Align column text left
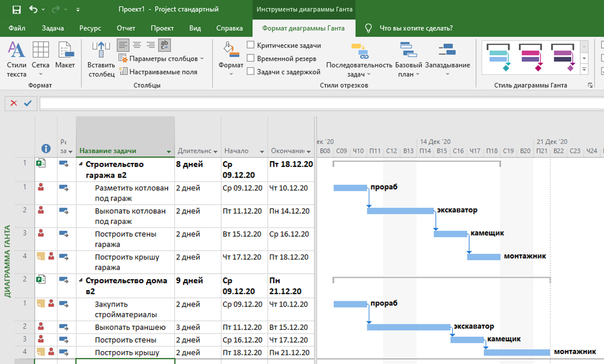The width and height of the screenshot is (604, 364). [123, 45]
